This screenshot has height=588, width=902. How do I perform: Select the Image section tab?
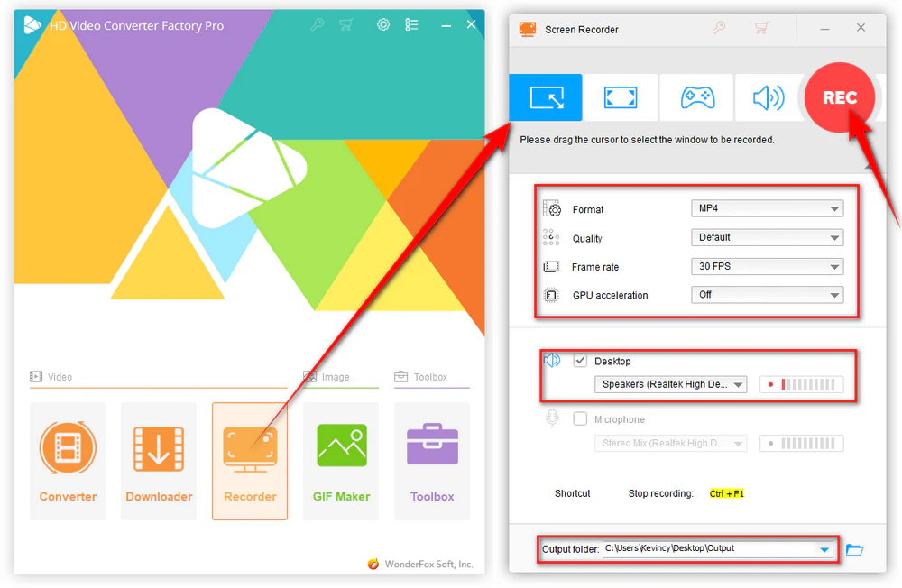pyautogui.click(x=327, y=377)
